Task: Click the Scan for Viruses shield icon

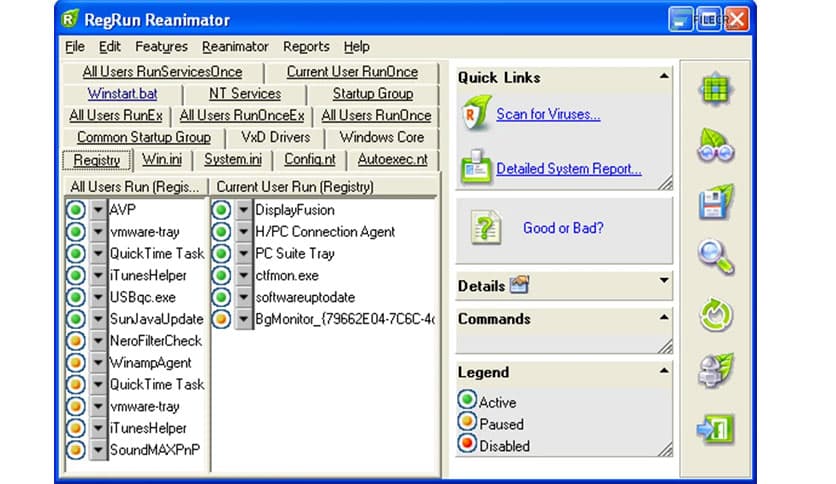Action: tap(476, 113)
